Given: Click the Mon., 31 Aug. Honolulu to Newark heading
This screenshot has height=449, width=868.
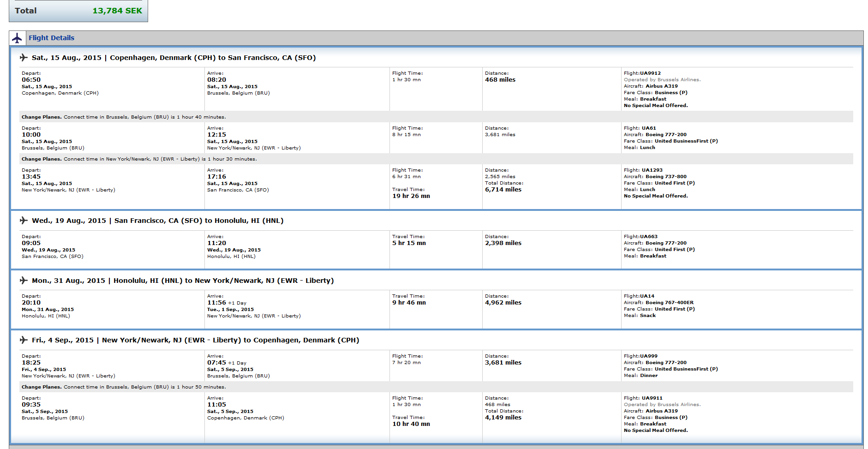Looking at the screenshot, I should (x=183, y=281).
